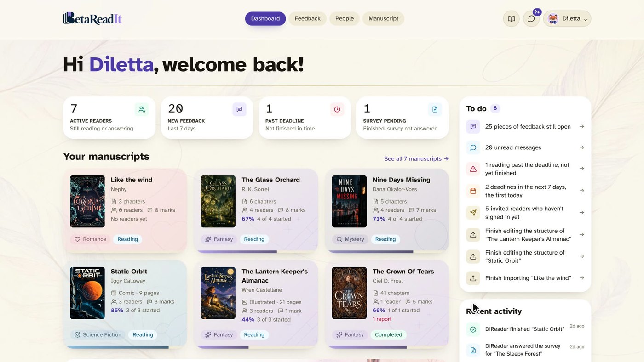Click the Active Readers people icon
The image size is (644, 362).
(x=142, y=109)
